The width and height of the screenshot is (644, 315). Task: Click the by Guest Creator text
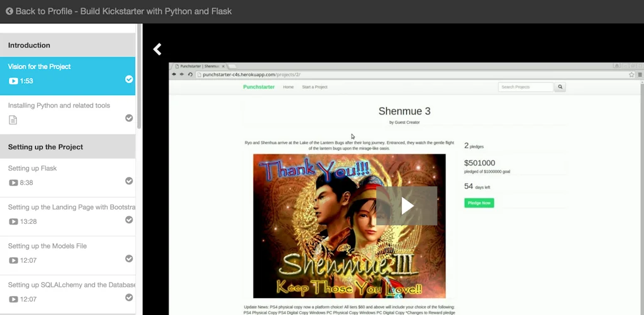404,123
